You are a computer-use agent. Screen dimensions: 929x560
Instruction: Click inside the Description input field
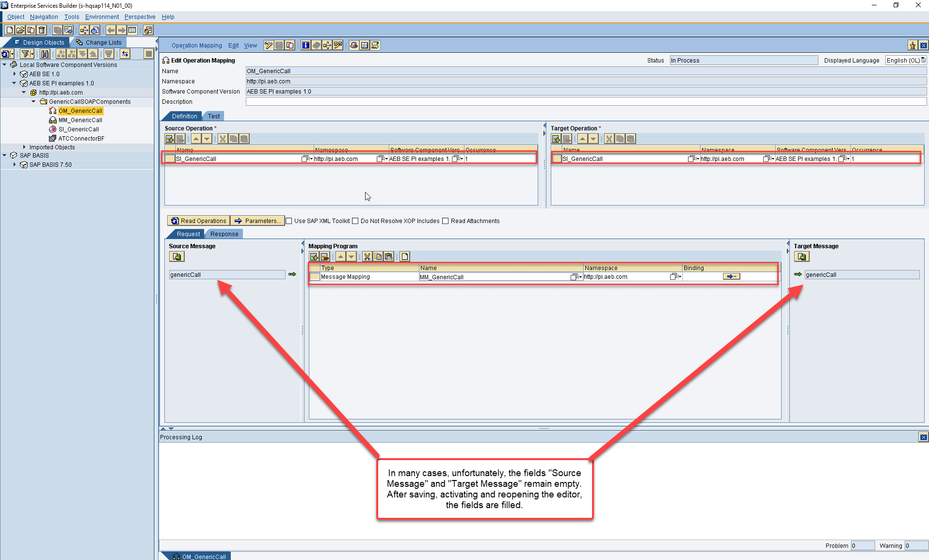tap(436, 101)
